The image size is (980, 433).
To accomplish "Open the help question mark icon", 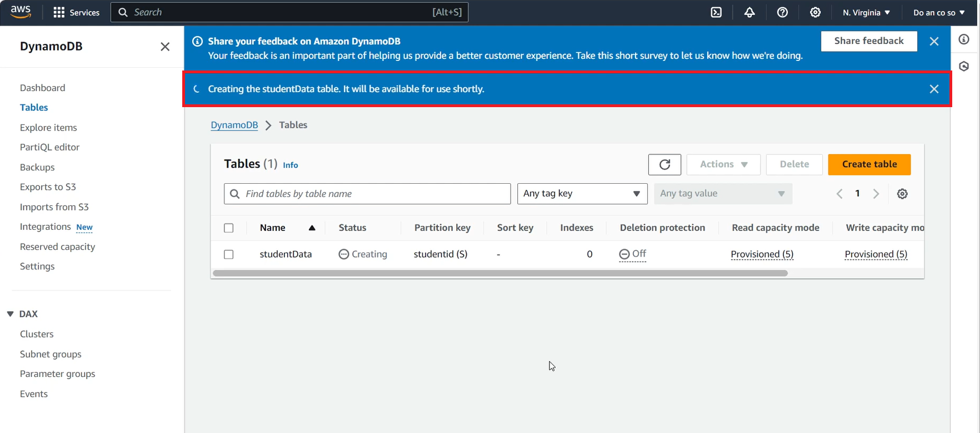I will coord(782,12).
